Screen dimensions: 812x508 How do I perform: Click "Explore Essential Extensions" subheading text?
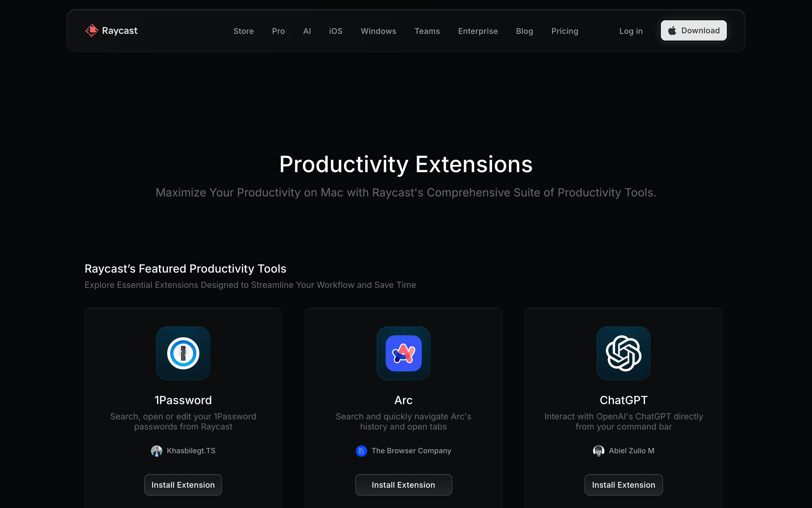[x=250, y=285]
